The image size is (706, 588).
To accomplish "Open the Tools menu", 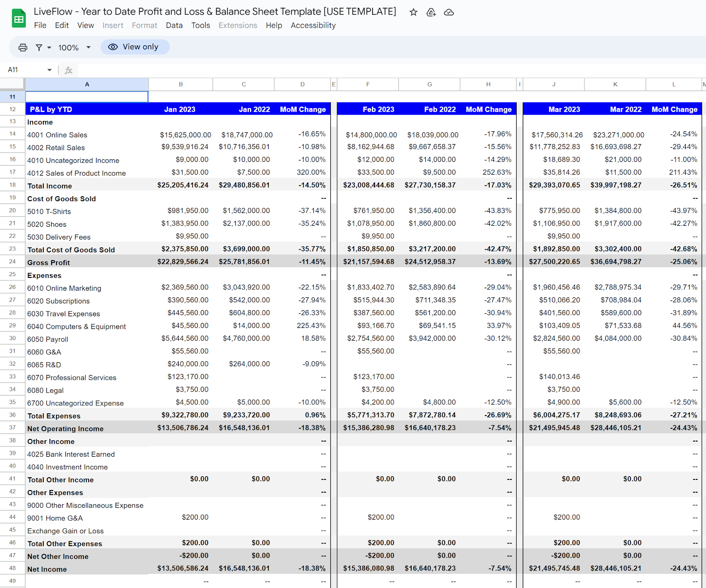I will click(x=201, y=25).
